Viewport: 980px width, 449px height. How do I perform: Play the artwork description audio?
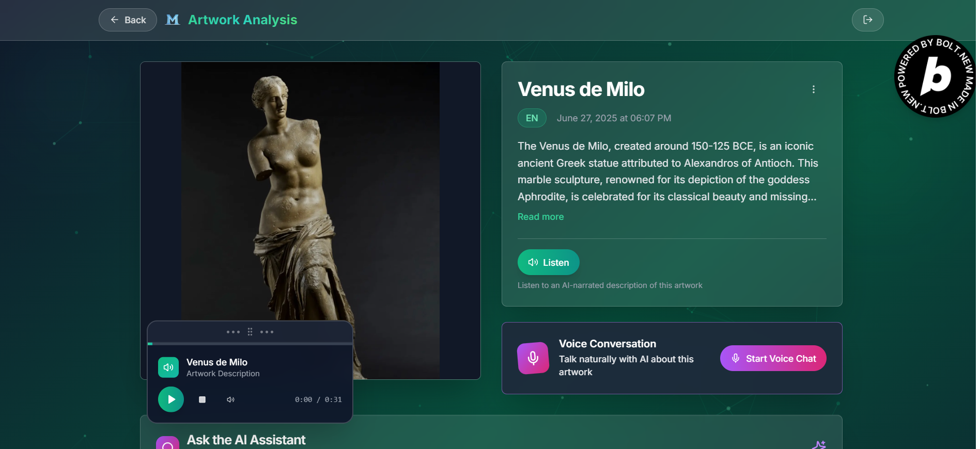tap(171, 399)
